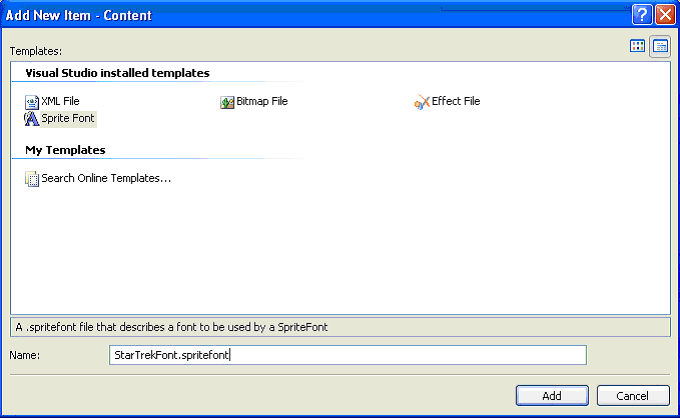680x418 pixels.
Task: Select the "XML File" label text
Action: (x=60, y=102)
